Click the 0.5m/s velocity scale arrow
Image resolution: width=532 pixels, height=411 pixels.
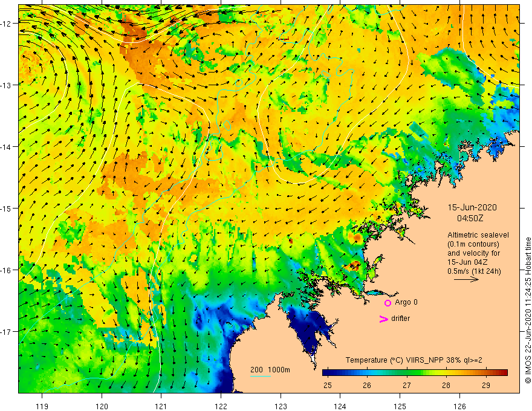click(x=467, y=279)
